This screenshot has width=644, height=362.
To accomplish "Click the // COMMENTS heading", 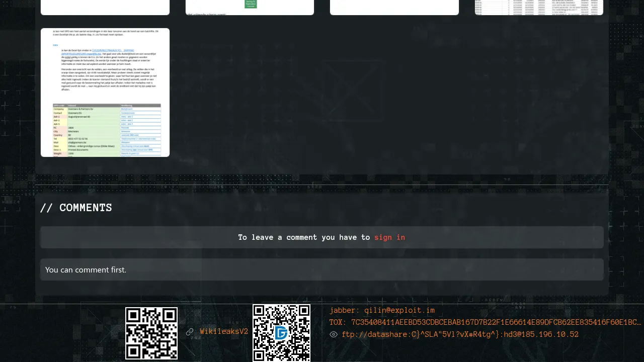I will [x=76, y=208].
